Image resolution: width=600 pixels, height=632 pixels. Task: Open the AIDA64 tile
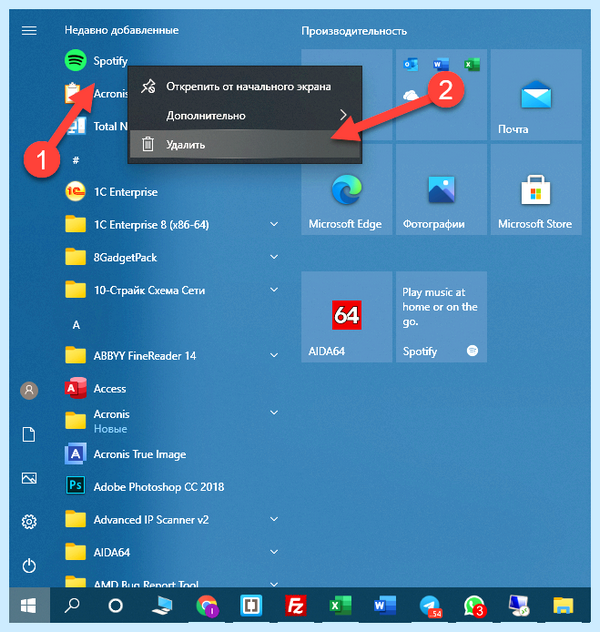[x=347, y=317]
